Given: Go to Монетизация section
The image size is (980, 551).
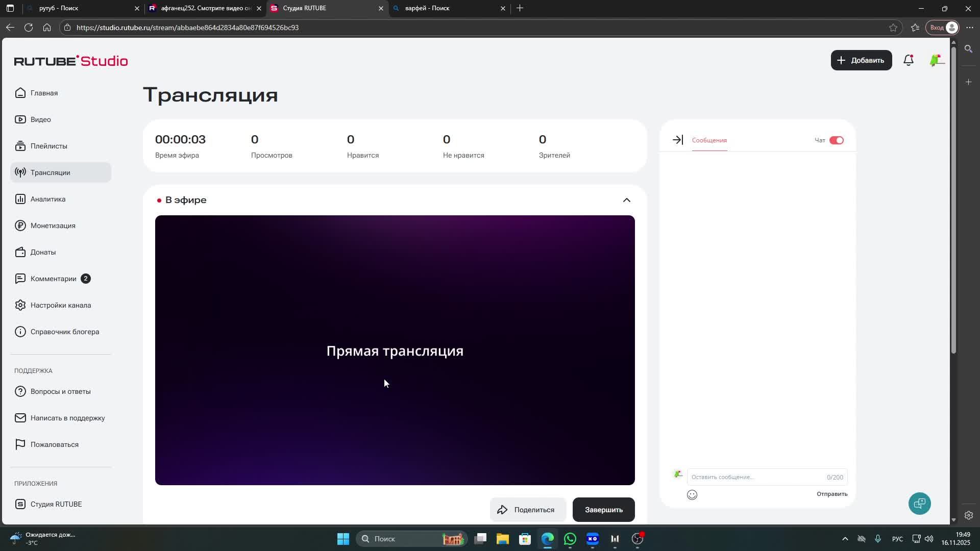Looking at the screenshot, I should (x=53, y=226).
